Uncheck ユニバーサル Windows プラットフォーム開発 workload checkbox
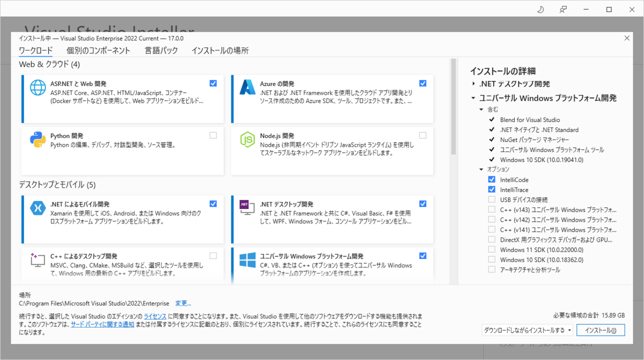This screenshot has width=644, height=360. pyautogui.click(x=423, y=256)
